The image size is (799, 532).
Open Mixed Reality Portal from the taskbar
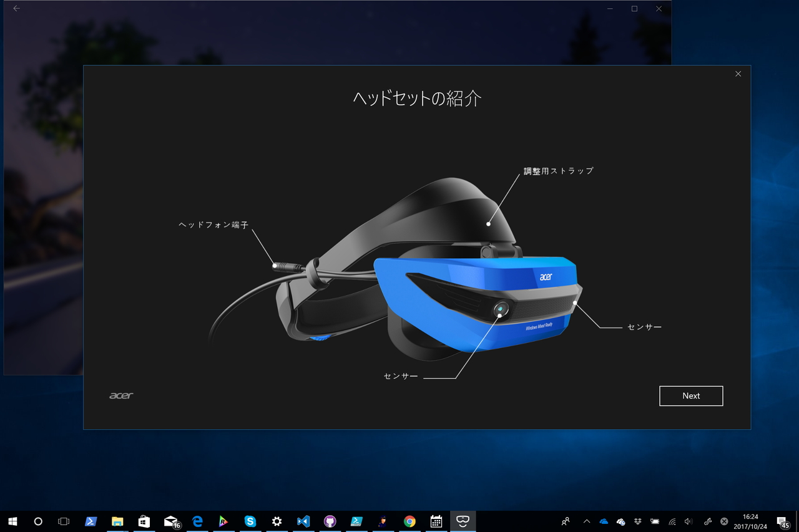(463, 521)
